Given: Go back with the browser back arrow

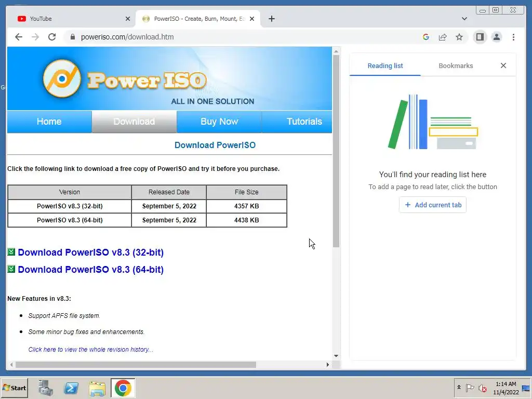Looking at the screenshot, I should (19, 37).
